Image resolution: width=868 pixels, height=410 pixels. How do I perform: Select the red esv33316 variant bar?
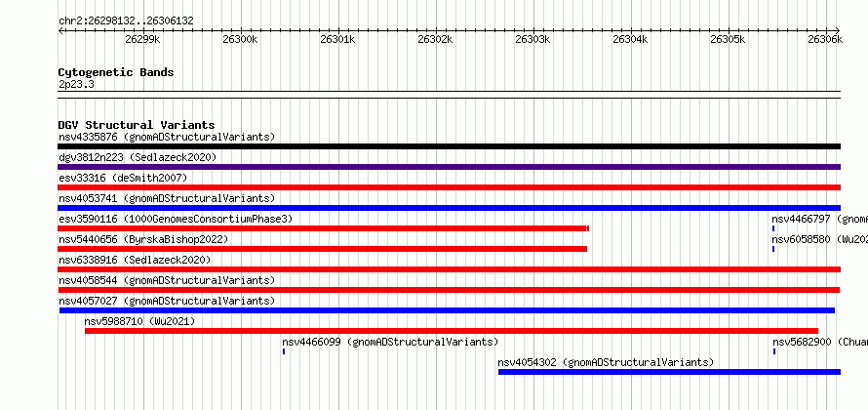coord(449,187)
